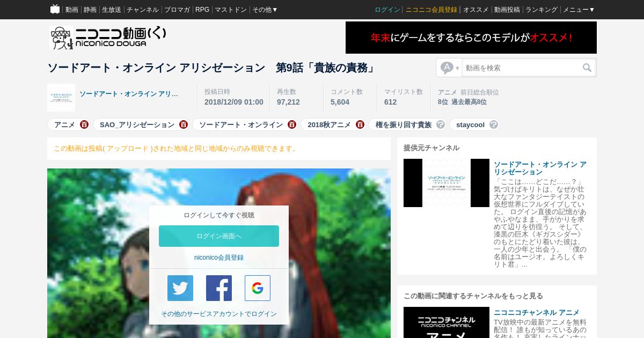Select the 権を振り回す貴族 tag
The image size is (644, 338).
click(404, 124)
